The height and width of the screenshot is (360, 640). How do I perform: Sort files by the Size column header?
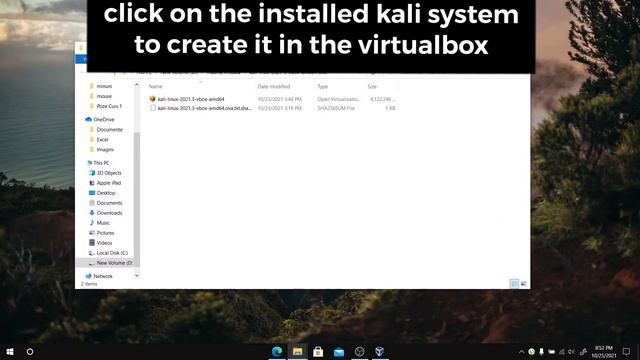tap(372, 87)
